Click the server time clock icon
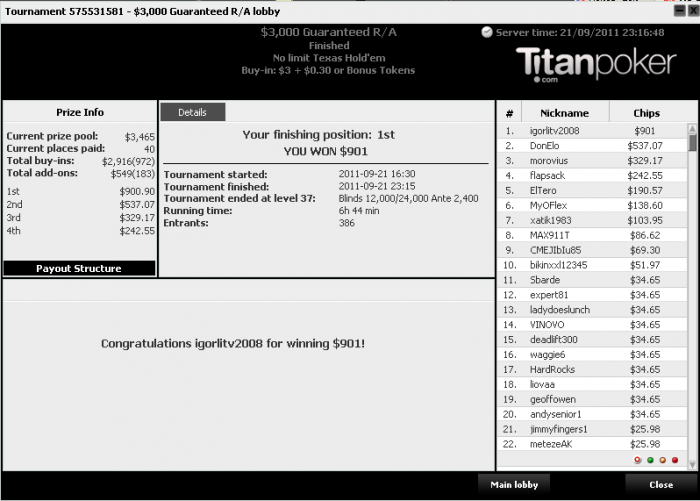This screenshot has height=501, width=700. click(487, 32)
